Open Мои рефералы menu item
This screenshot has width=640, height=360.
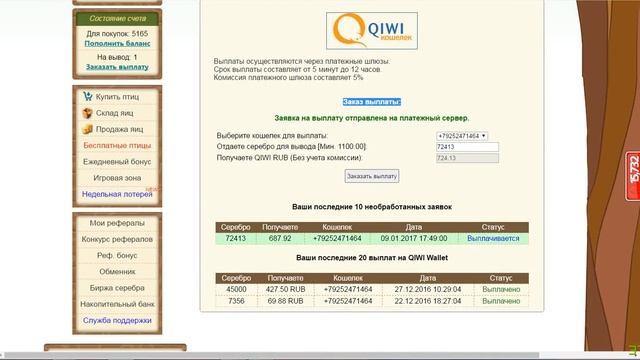117,223
